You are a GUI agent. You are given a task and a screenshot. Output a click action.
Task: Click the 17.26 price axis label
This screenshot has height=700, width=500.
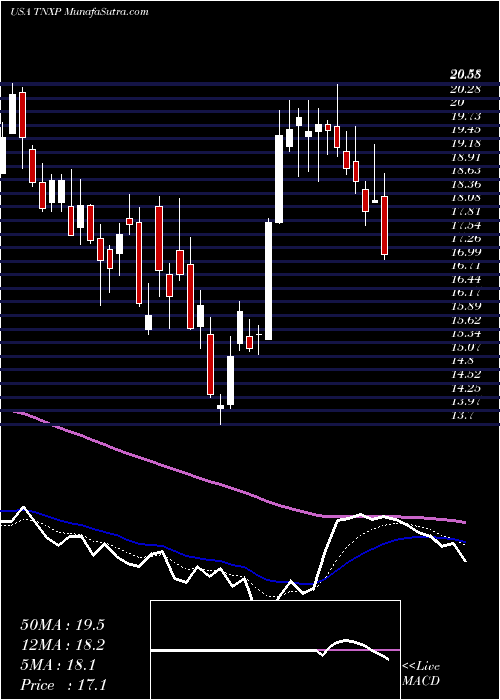(x=466, y=239)
